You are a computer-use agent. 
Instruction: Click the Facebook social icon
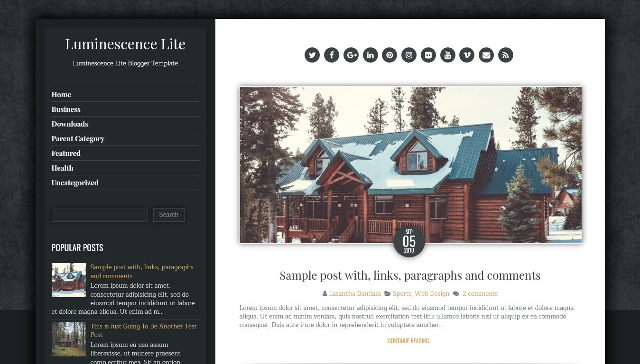point(332,55)
